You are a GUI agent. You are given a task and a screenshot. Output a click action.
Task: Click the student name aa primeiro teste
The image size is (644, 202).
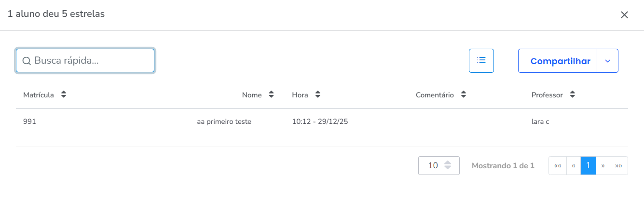[224, 121]
